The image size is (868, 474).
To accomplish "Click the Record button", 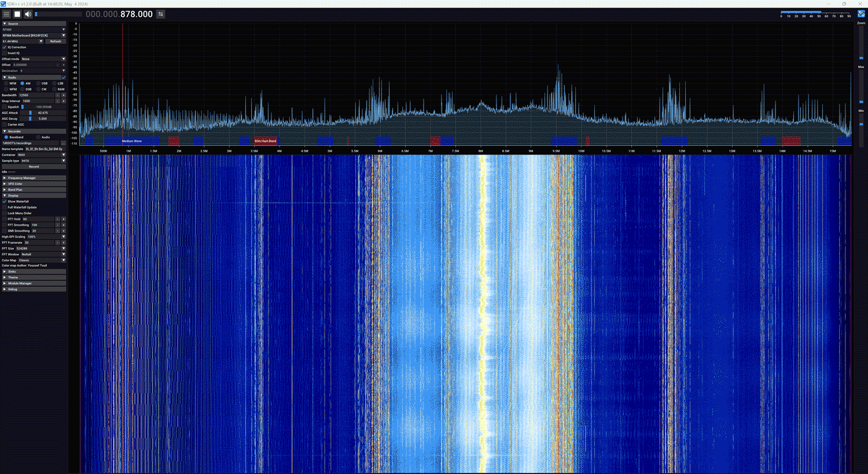I will 34,167.
